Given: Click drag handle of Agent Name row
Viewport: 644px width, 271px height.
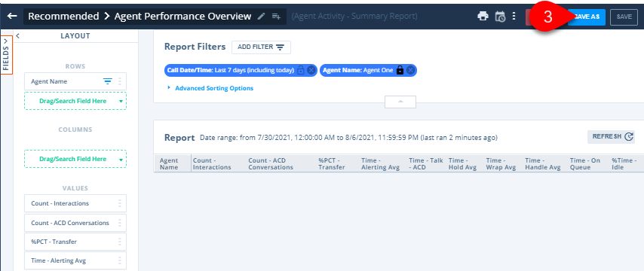Looking at the screenshot, I should click(119, 81).
